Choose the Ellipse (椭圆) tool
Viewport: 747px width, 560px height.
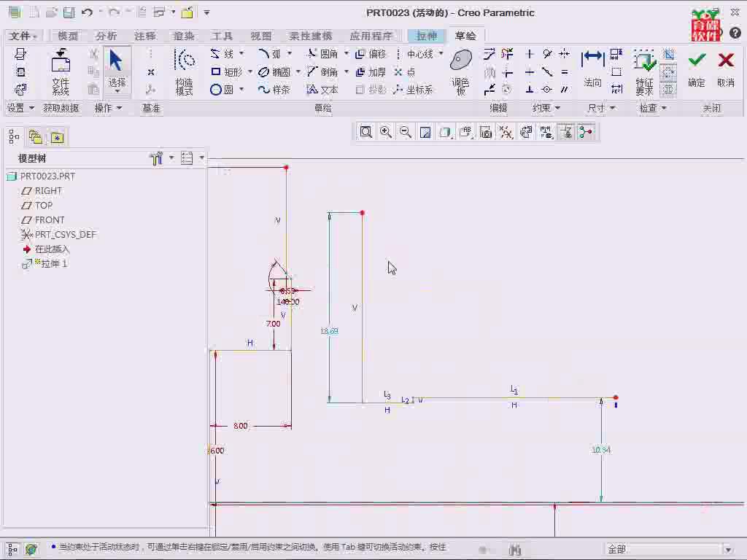274,72
